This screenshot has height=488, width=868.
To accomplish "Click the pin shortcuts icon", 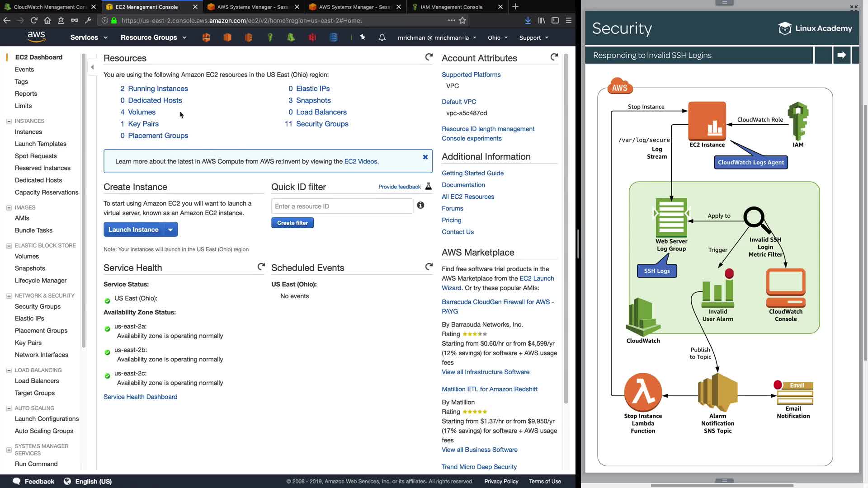I will [363, 38].
